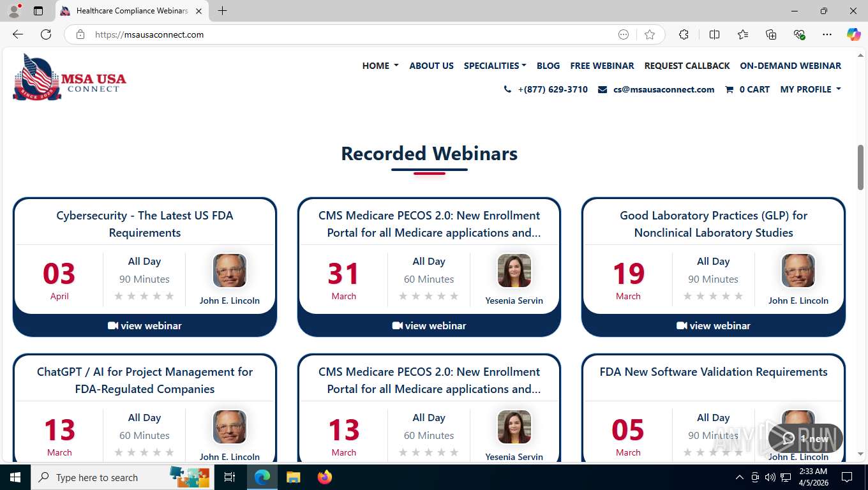The height and width of the screenshot is (490, 868).
Task: Rate the Cybersecurity webinar five stars
Action: click(170, 296)
